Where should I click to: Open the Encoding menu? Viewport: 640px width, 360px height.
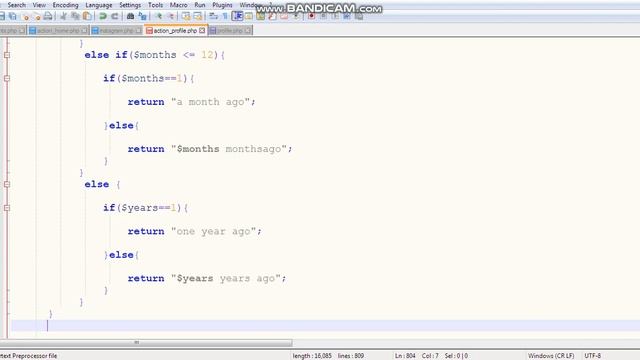pyautogui.click(x=65, y=5)
